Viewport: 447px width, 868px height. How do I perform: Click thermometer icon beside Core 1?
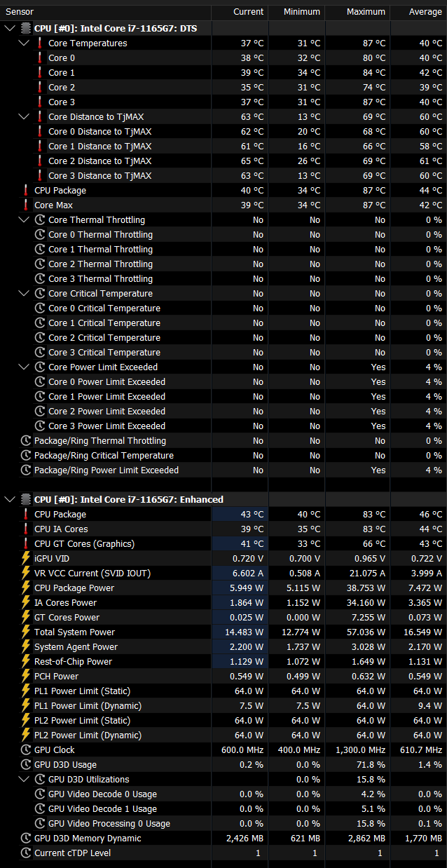tap(40, 72)
